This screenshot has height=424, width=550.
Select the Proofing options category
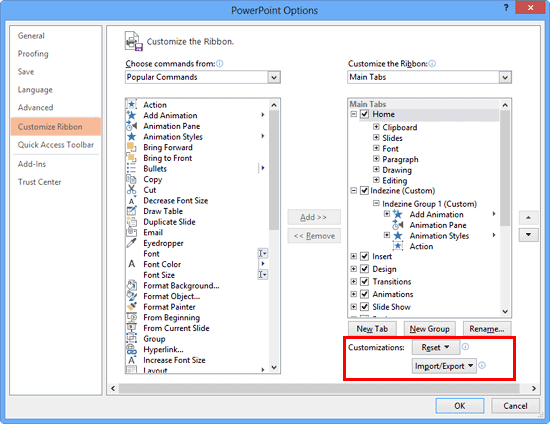pos(33,54)
